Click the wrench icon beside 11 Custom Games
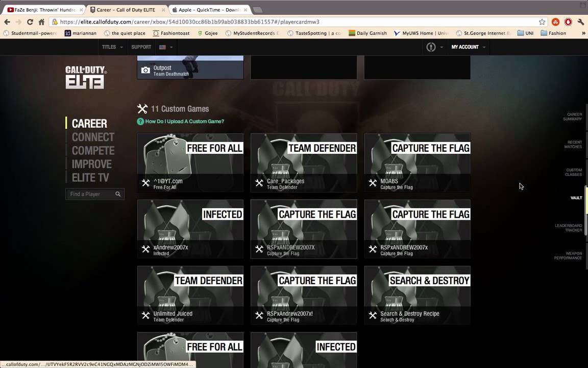 tap(142, 109)
